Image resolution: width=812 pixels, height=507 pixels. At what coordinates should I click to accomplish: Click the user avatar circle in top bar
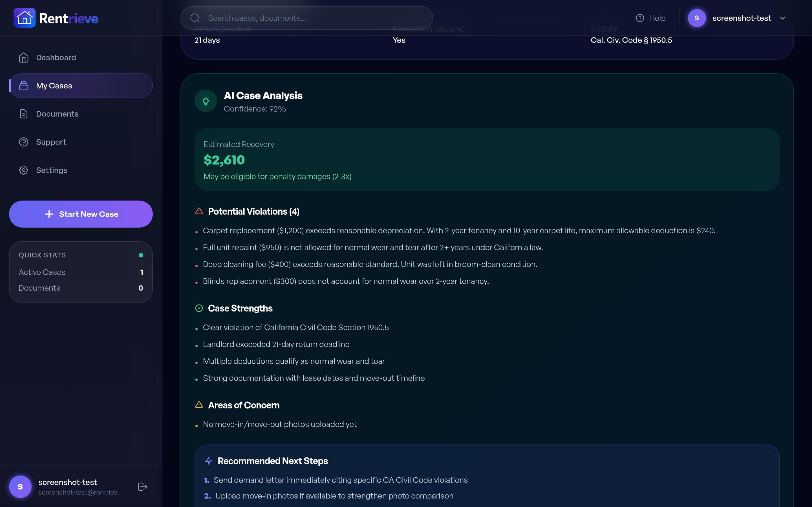click(697, 18)
